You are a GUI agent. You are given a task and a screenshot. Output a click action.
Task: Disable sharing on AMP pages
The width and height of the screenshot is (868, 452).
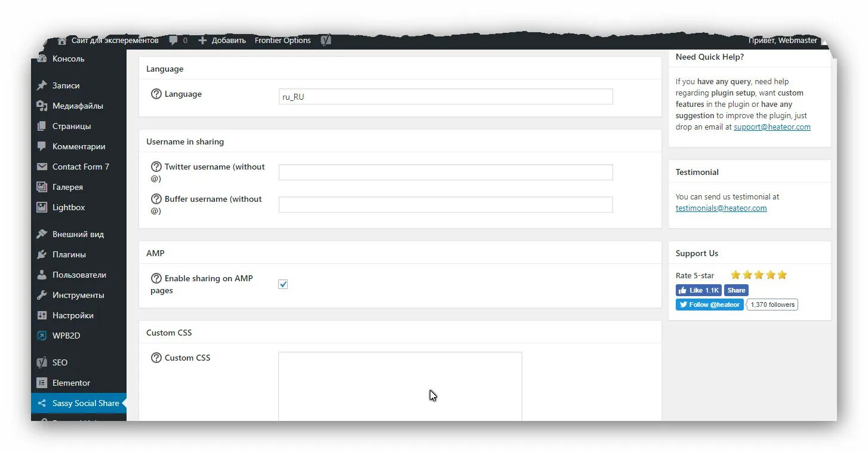pos(283,284)
